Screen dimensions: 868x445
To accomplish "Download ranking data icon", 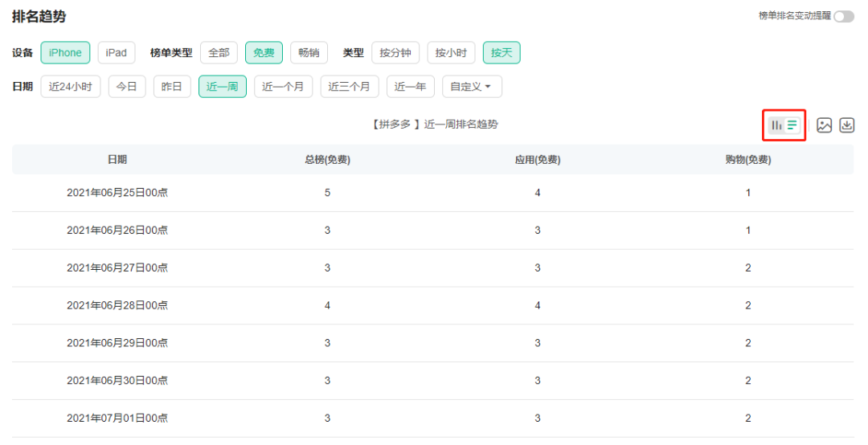I will (846, 125).
